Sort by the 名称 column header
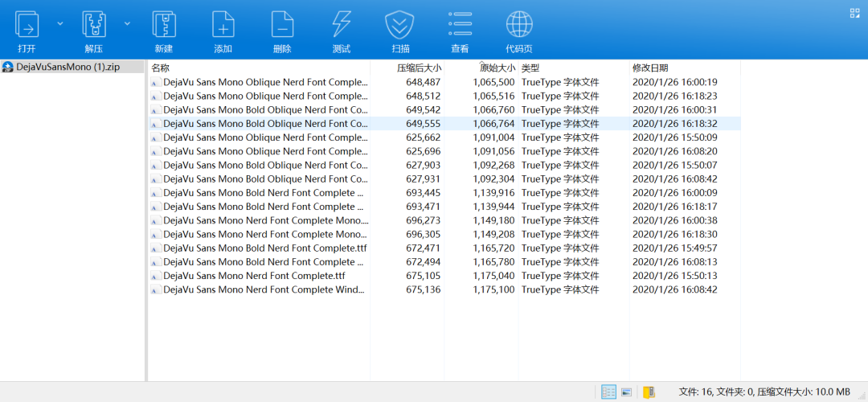868x402 pixels. point(161,68)
